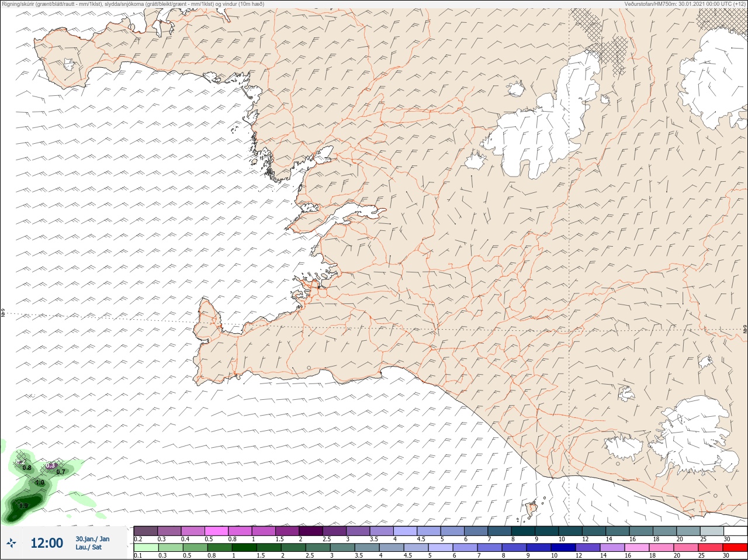This screenshot has width=748, height=560.
Task: Click the pale green 0.1 swatch in bottom legend
Action: click(146, 548)
